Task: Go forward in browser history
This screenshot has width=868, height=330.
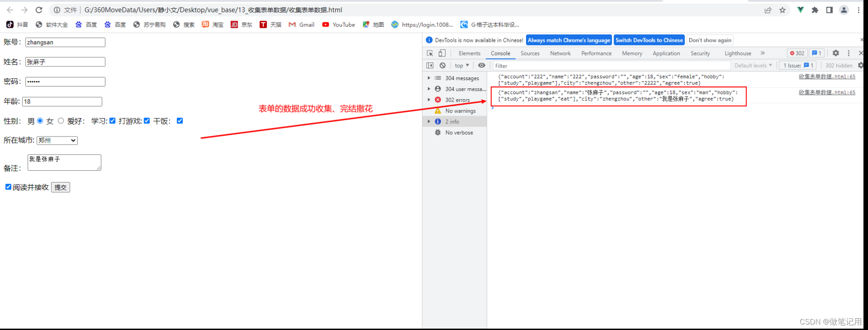Action: tap(25, 10)
